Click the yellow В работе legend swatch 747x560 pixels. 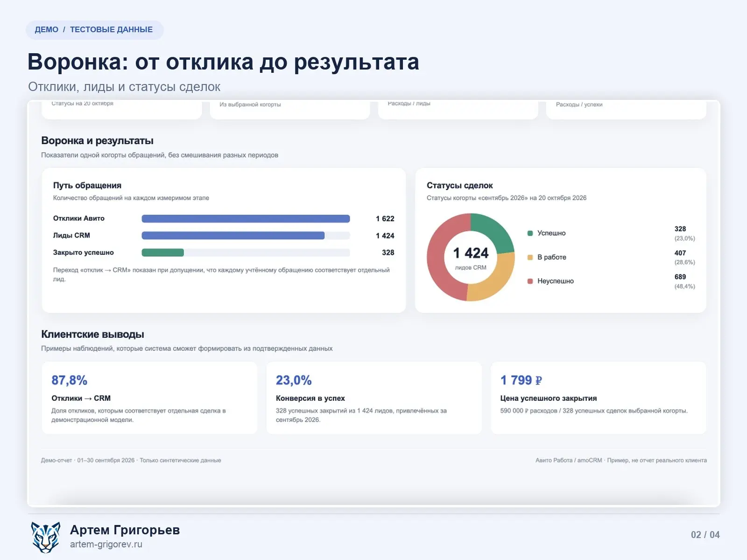click(530, 257)
